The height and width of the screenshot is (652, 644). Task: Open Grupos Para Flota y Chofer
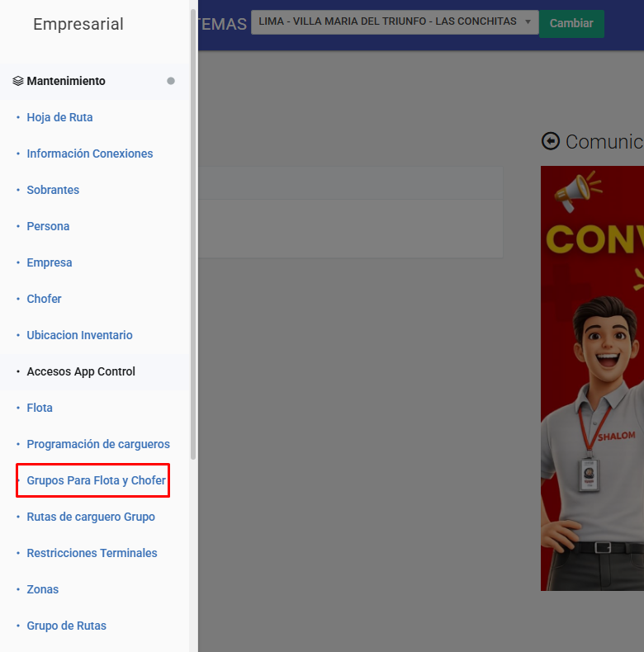pyautogui.click(x=96, y=480)
